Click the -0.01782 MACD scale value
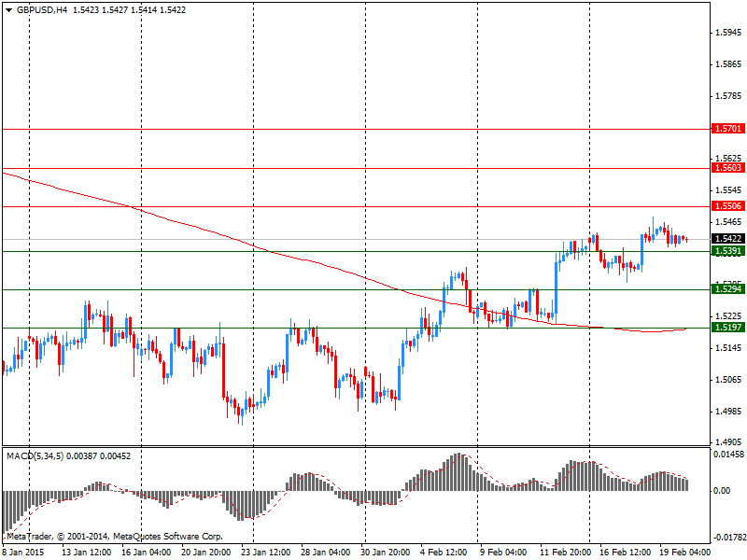Viewport: 747px width, 560px height. tap(729, 539)
